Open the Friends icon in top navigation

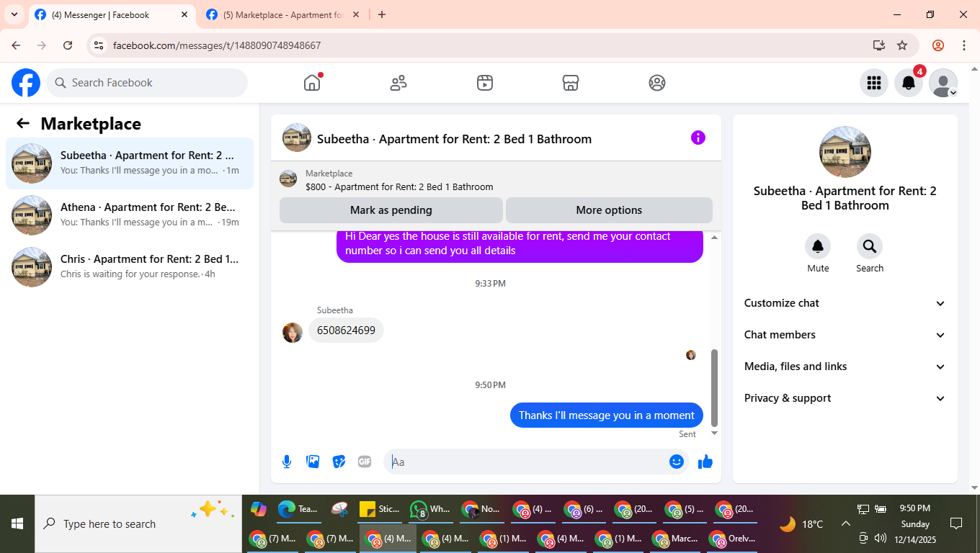pyautogui.click(x=398, y=83)
